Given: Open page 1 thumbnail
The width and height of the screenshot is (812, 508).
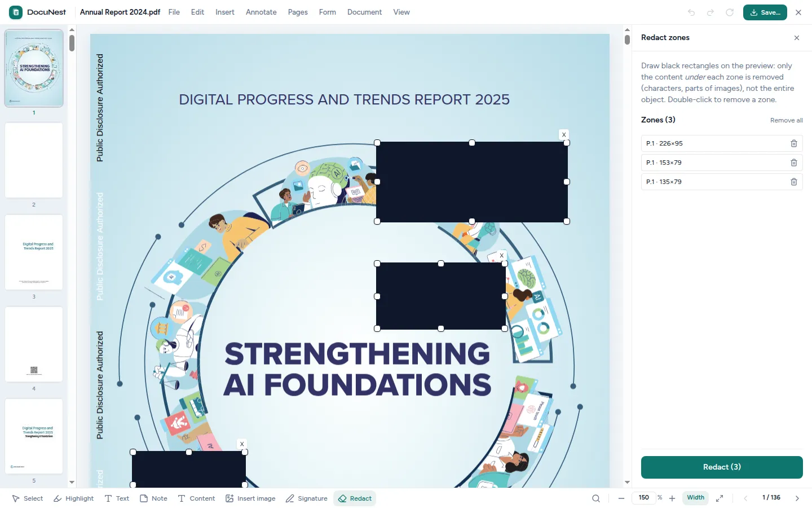Looking at the screenshot, I should 34,68.
